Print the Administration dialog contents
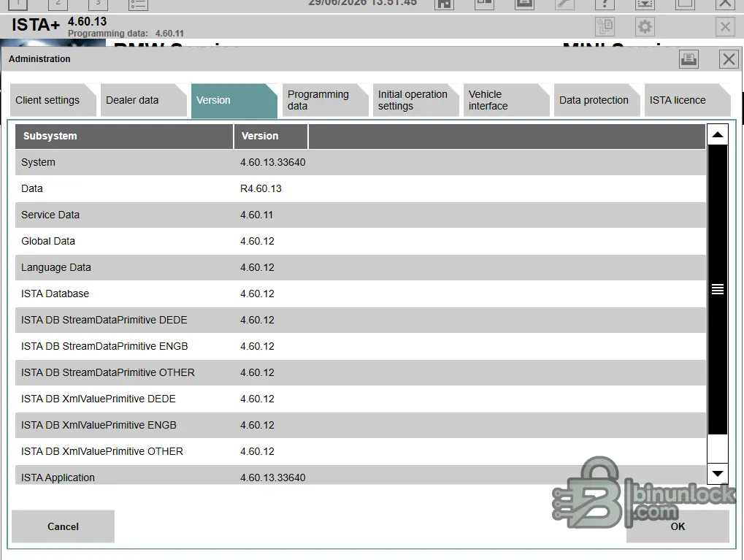Image resolution: width=744 pixels, height=560 pixels. click(689, 59)
